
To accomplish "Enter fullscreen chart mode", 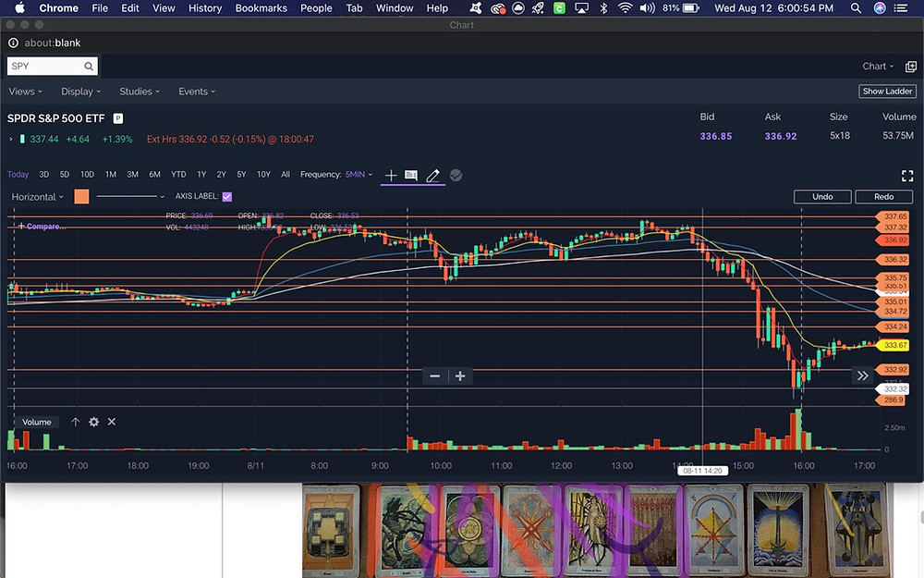I will [907, 175].
